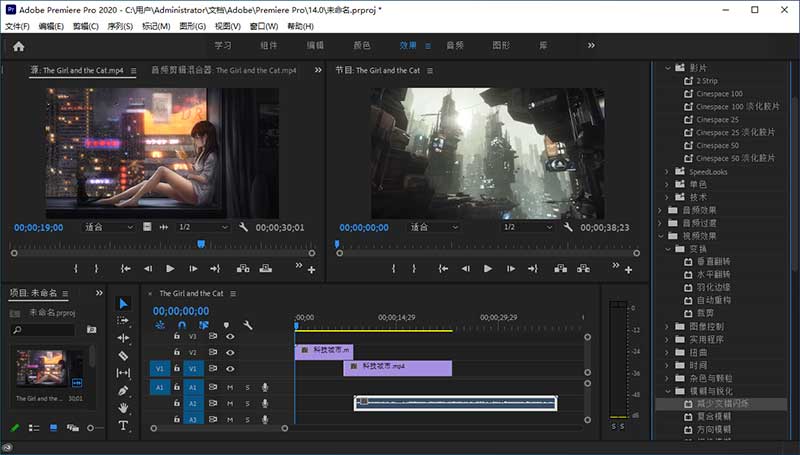The width and height of the screenshot is (800, 455).
Task: Select the Pen tool
Action: tap(123, 391)
